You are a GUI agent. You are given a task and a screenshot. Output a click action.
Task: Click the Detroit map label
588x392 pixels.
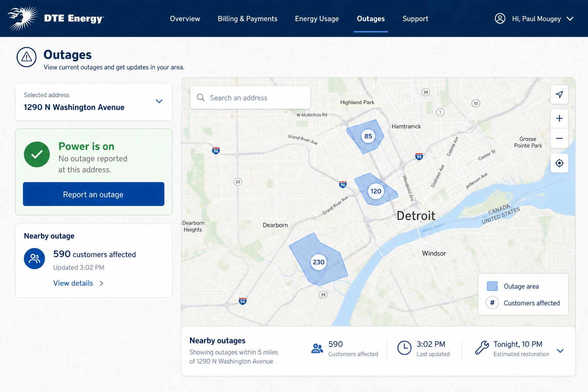(416, 216)
